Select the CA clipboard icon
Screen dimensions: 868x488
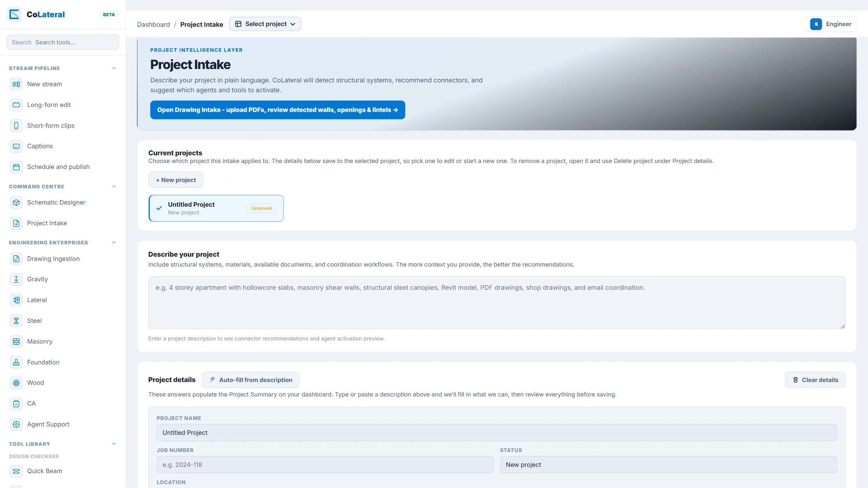tap(16, 403)
